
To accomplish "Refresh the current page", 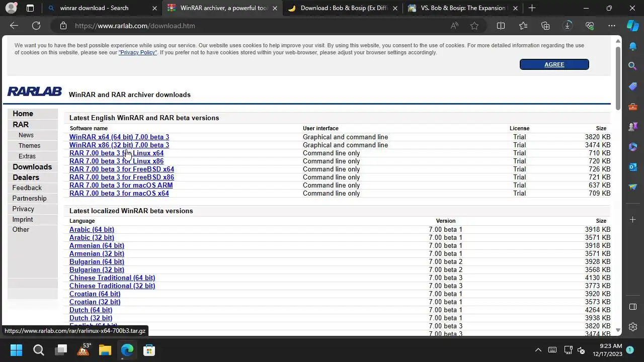I will pyautogui.click(x=36, y=26).
